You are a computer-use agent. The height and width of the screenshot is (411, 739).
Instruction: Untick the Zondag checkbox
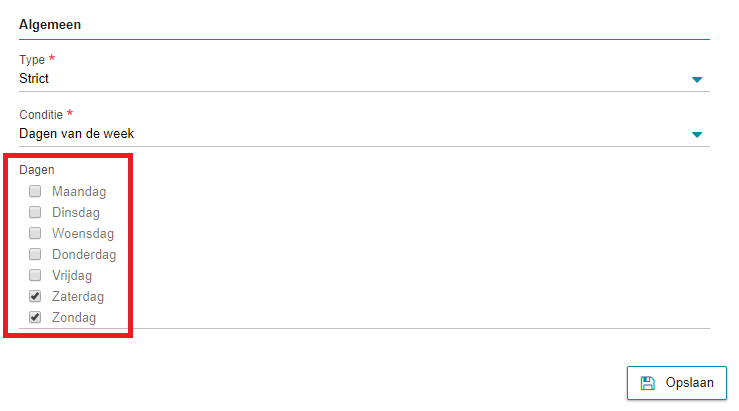point(35,317)
